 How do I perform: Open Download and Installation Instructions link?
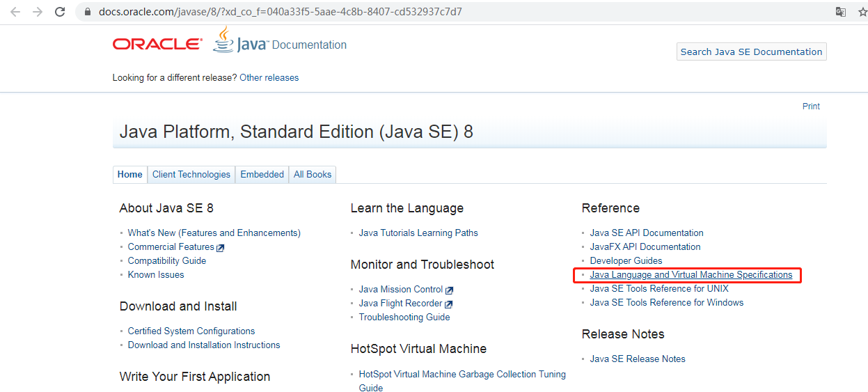tap(204, 345)
